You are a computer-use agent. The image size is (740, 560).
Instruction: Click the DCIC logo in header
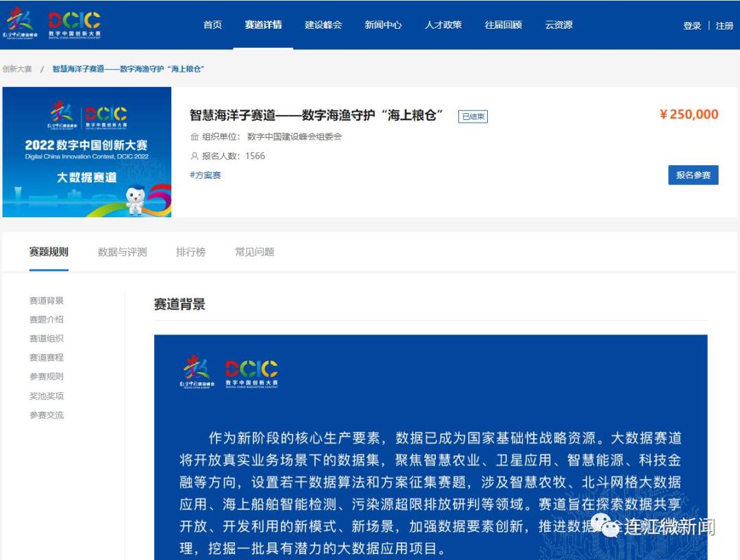(x=75, y=25)
